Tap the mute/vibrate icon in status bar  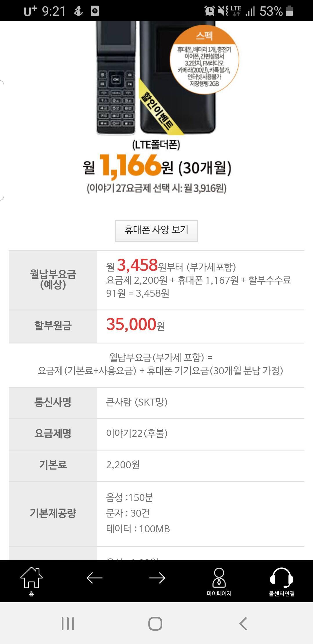[x=223, y=11]
